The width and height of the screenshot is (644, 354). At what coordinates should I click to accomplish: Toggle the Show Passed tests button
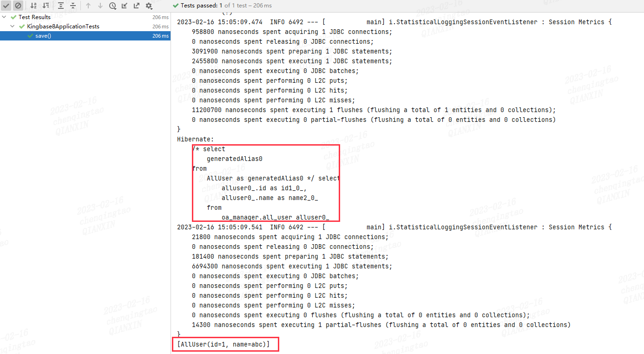tap(7, 6)
